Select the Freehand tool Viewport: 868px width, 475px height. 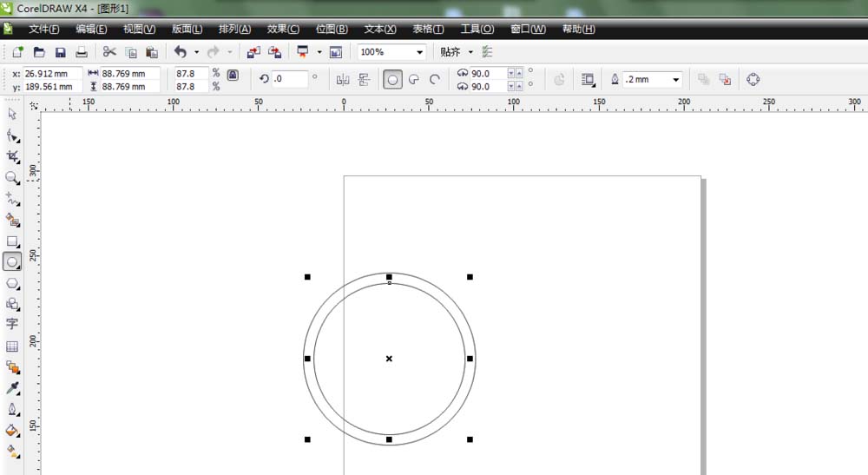point(12,199)
